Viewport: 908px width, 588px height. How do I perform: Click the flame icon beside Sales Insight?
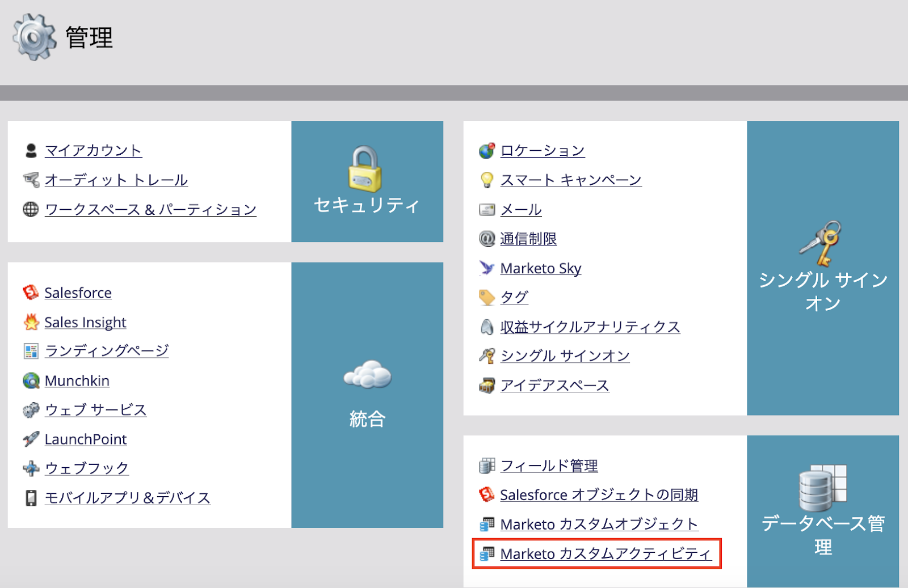[31, 322]
